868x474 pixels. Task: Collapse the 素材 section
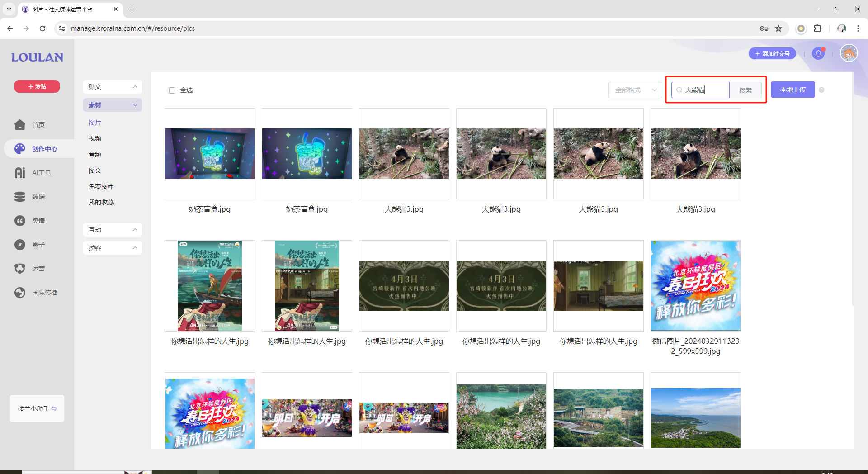click(113, 105)
